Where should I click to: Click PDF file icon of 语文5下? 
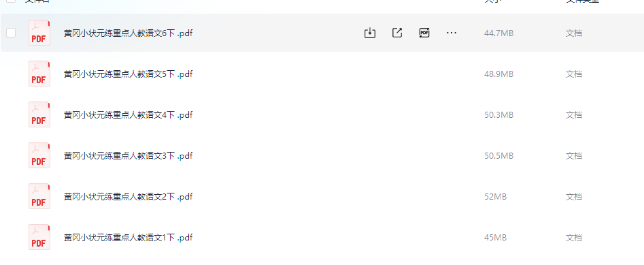(x=39, y=74)
